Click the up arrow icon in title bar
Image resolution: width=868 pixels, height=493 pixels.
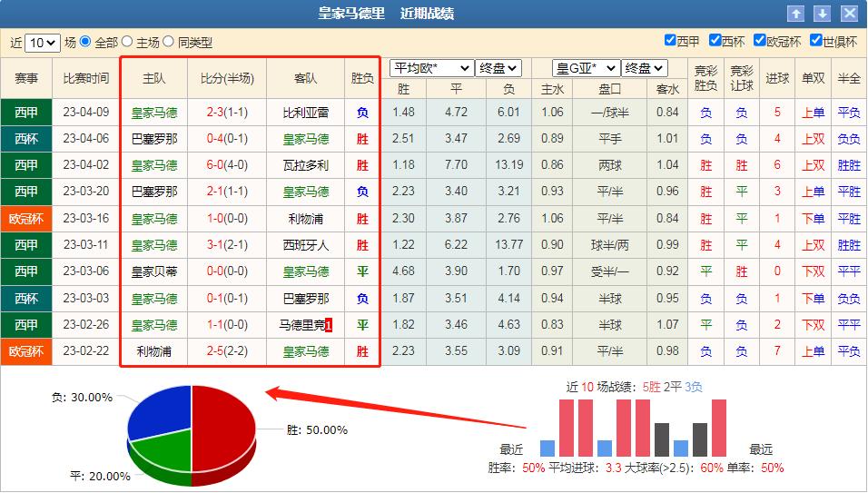(795, 14)
